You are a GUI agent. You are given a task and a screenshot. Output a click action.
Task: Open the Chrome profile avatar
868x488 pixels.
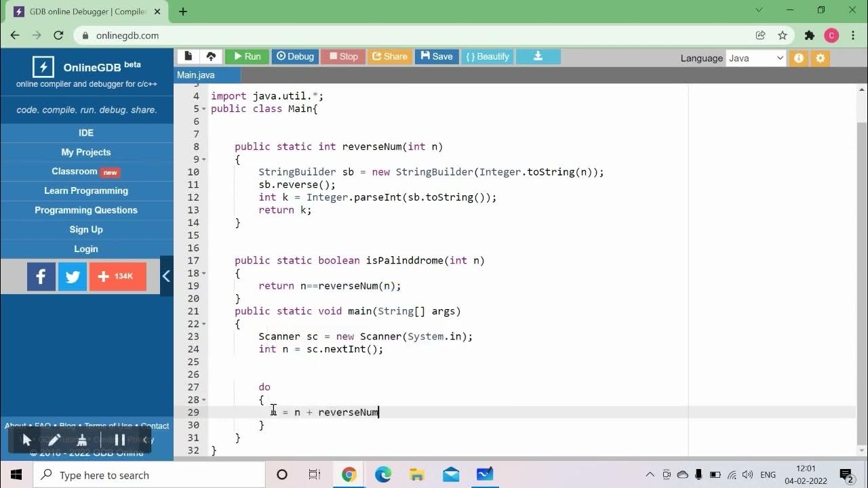(831, 35)
